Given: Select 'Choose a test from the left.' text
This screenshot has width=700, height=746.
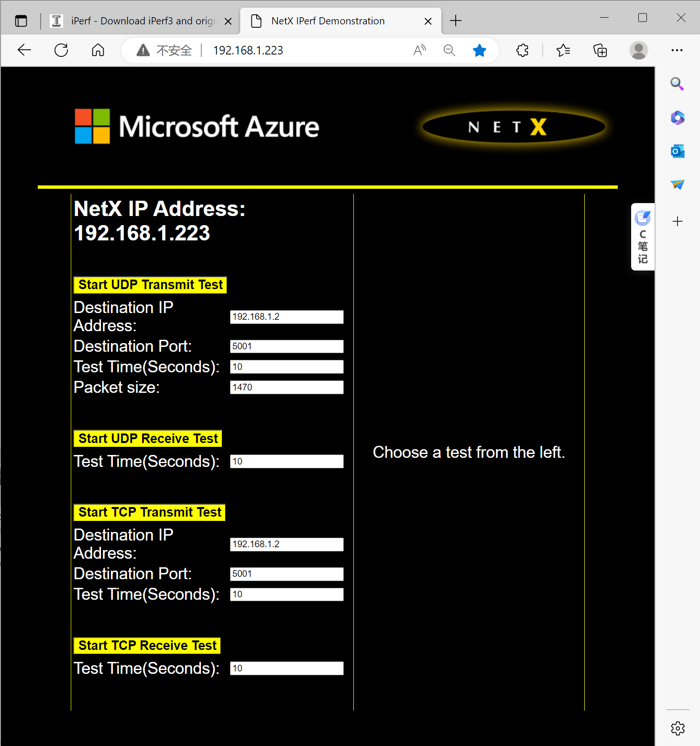Looking at the screenshot, I should [x=469, y=452].
